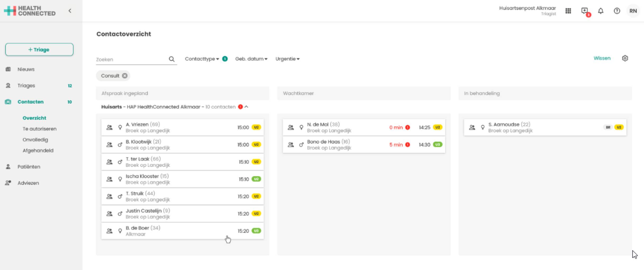Click the contact-type icon for S. Aarnoudse
The height and width of the screenshot is (270, 644).
[472, 127]
